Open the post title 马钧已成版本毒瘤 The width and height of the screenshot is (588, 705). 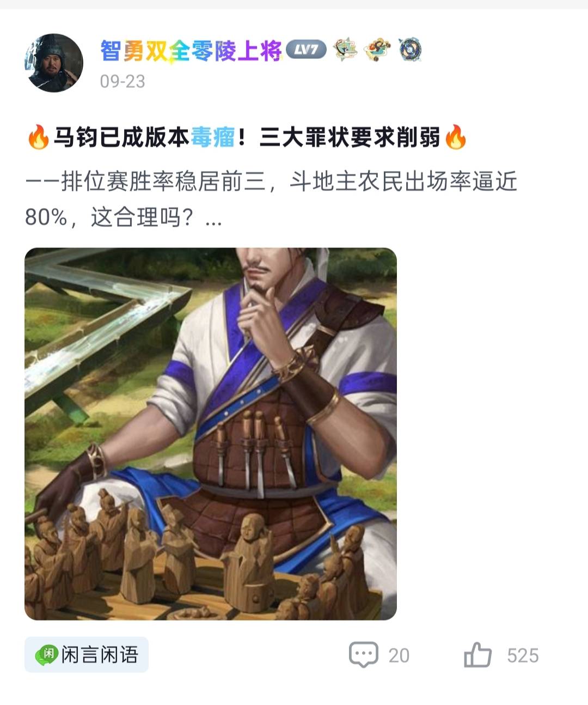coord(144,137)
